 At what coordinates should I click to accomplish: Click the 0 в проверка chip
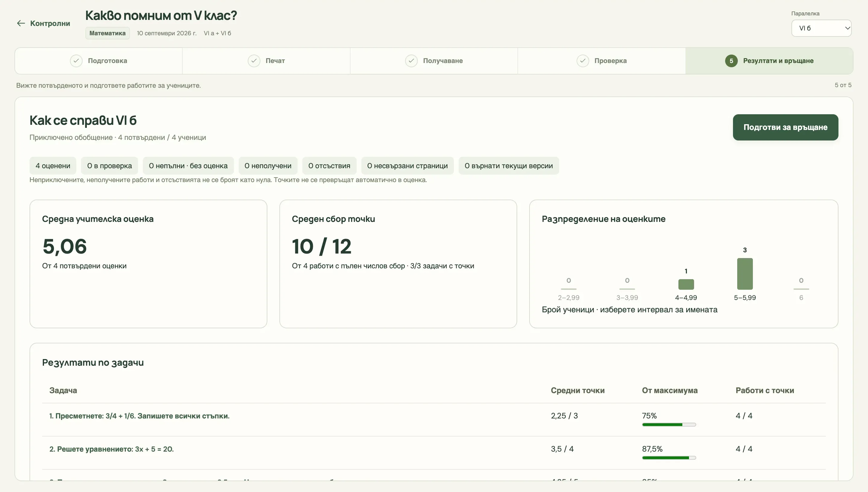(109, 166)
